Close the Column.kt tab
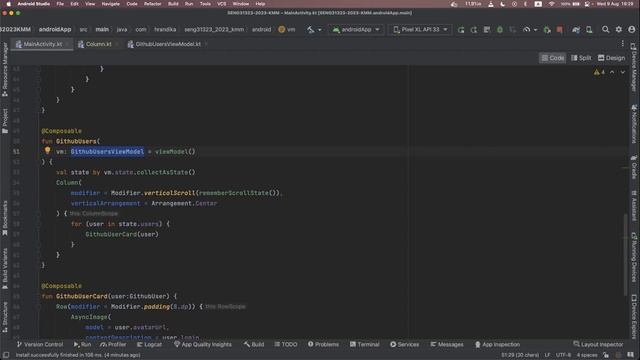 (x=117, y=44)
